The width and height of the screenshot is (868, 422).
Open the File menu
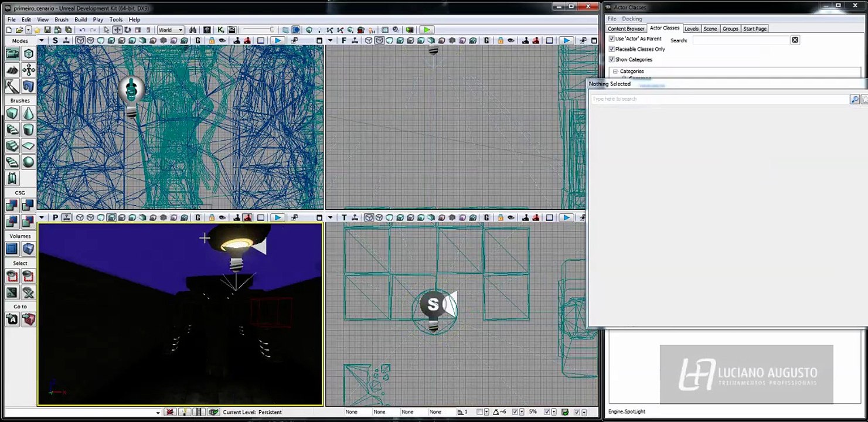tap(11, 19)
